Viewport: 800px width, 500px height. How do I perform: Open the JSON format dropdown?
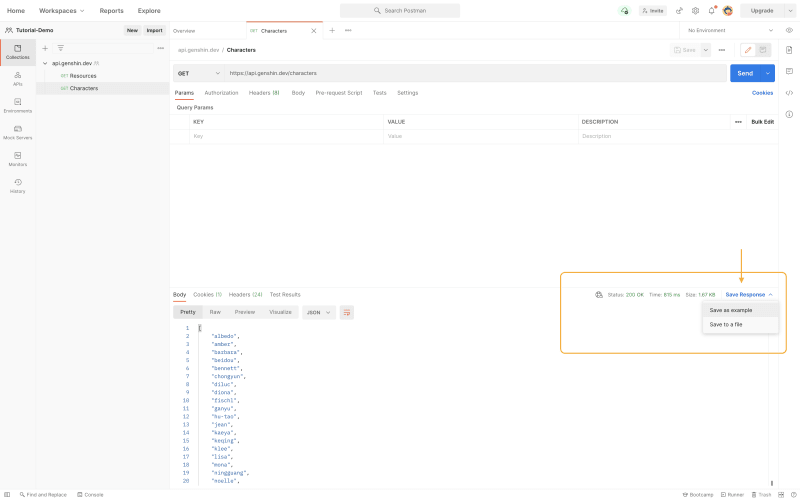[319, 312]
